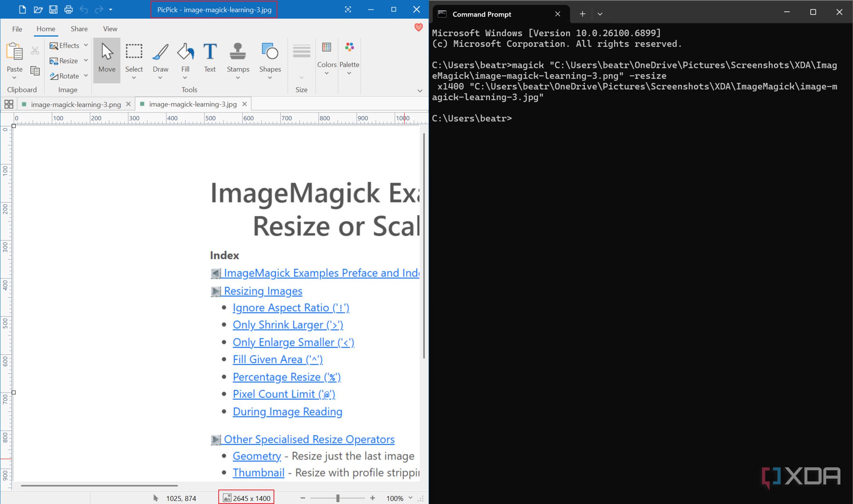This screenshot has width=853, height=504.
Task: Close the image-magick-learning-3.jpg document tab
Action: tap(245, 104)
